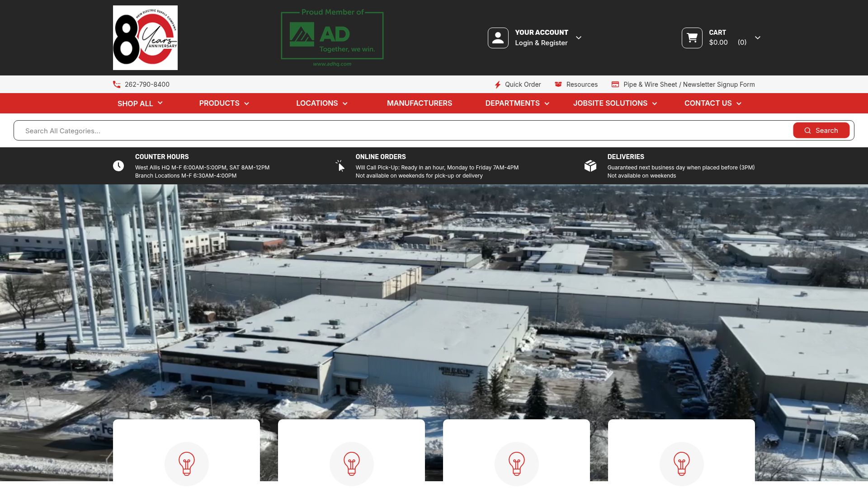Click the Online Orders cursor icon
This screenshot has height=488, width=868.
(x=340, y=166)
